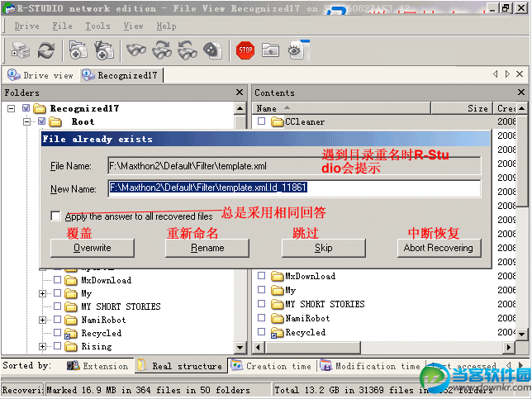Check the NamiRobot box in Folders tree
The image size is (532, 399).
(x=57, y=319)
